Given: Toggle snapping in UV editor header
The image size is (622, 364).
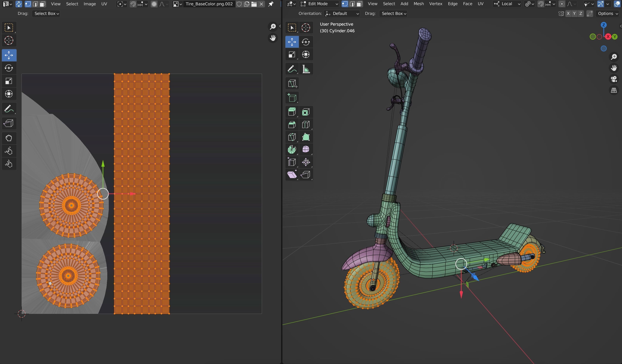Looking at the screenshot, I should (133, 4).
